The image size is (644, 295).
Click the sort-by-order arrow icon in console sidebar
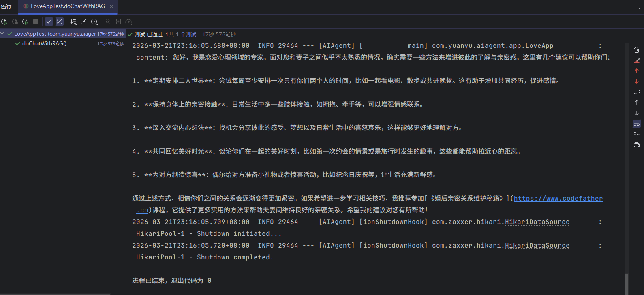[x=637, y=92]
